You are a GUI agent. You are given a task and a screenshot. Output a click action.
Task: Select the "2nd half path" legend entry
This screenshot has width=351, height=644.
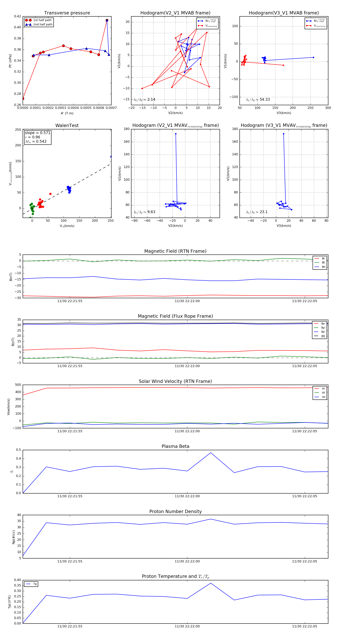39,25
